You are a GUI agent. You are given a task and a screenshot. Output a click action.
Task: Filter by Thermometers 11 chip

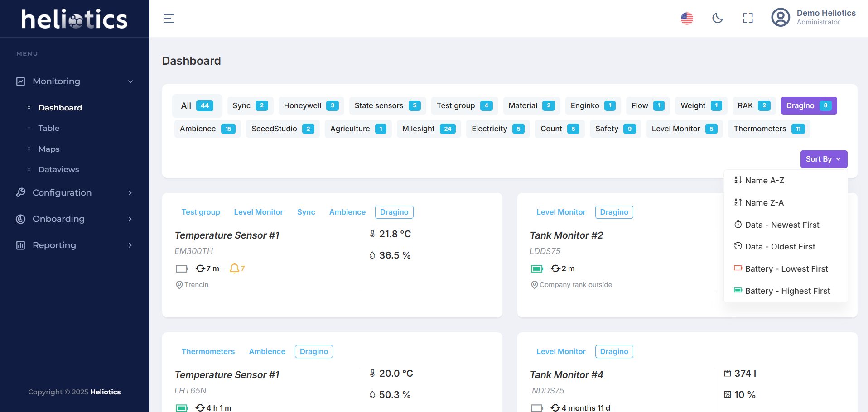[769, 129]
